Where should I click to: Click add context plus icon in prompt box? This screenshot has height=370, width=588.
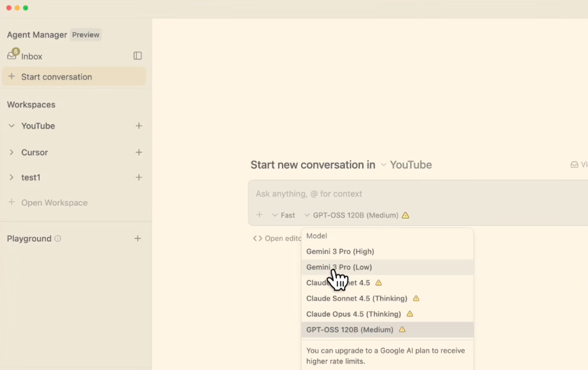[x=259, y=215]
